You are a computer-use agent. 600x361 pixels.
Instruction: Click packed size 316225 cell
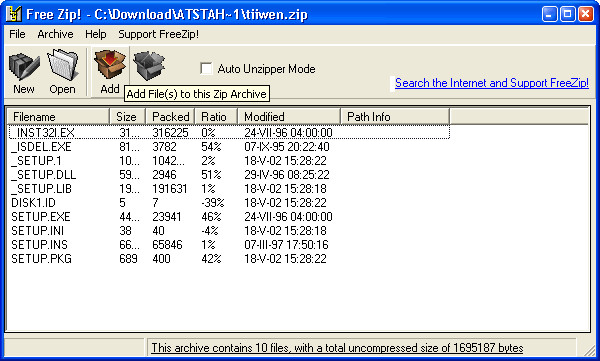tap(170, 133)
